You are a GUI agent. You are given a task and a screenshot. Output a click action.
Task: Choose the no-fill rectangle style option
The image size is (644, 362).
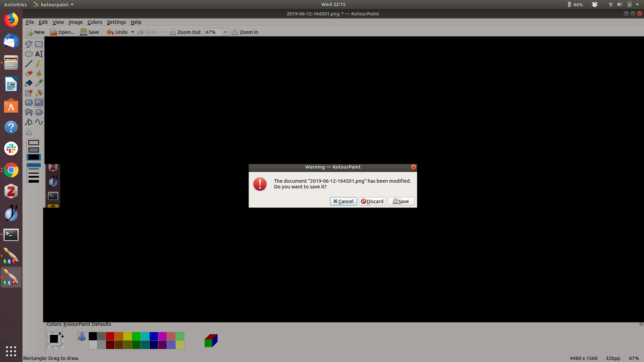[34, 143]
